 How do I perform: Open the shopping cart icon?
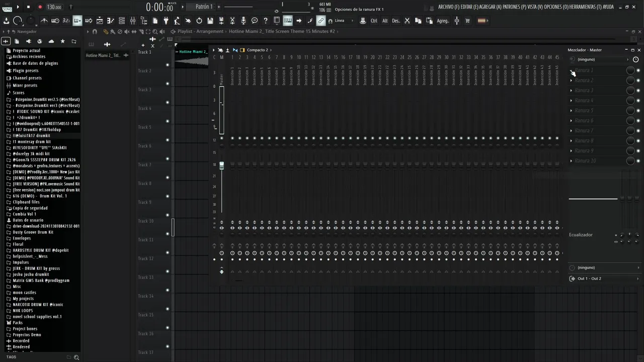pyautogui.click(x=467, y=21)
